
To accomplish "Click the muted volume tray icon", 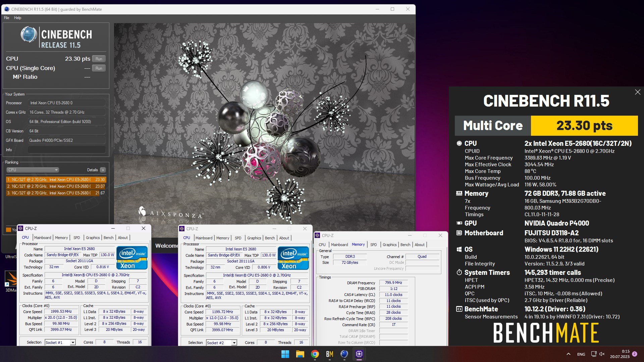I will tap(602, 354).
